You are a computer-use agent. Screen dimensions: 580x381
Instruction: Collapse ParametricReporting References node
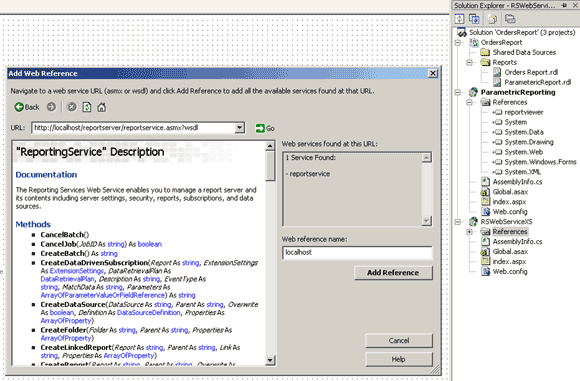point(469,102)
